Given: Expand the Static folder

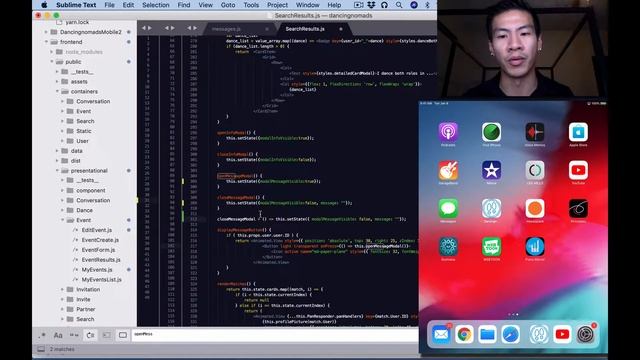Looking at the screenshot, I should pos(62,131).
